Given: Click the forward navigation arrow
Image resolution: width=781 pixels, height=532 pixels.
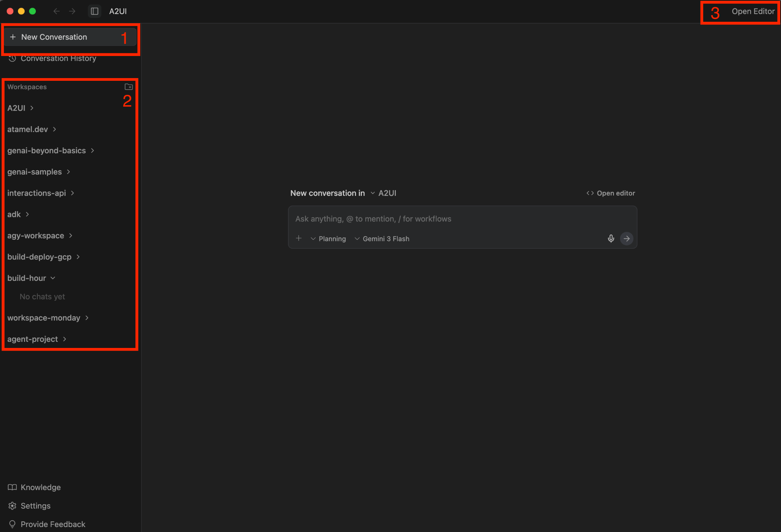Looking at the screenshot, I should 72,11.
